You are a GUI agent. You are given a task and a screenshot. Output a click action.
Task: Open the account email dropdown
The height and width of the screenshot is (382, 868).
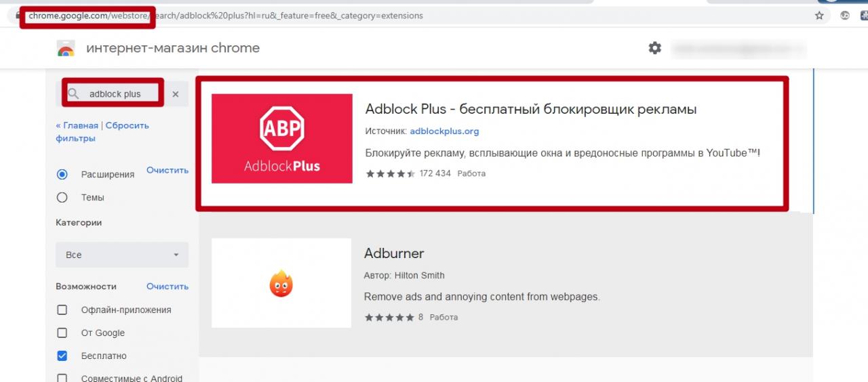point(738,49)
